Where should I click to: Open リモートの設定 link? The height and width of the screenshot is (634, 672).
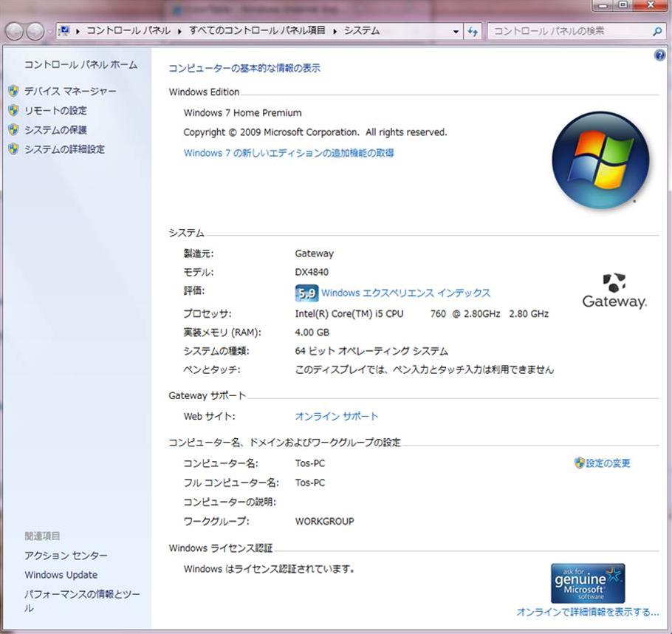click(55, 111)
